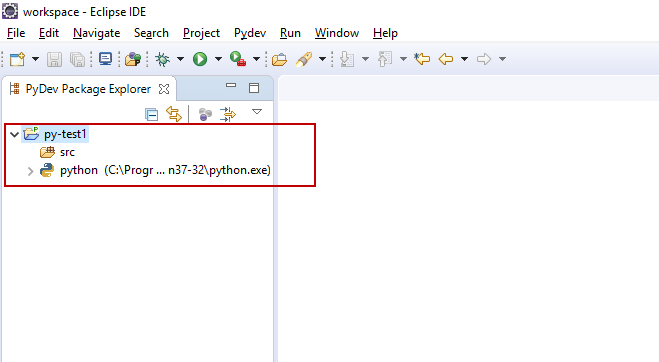Click the Forward navigation arrow
Viewport: 659px width, 362px height.
[484, 59]
